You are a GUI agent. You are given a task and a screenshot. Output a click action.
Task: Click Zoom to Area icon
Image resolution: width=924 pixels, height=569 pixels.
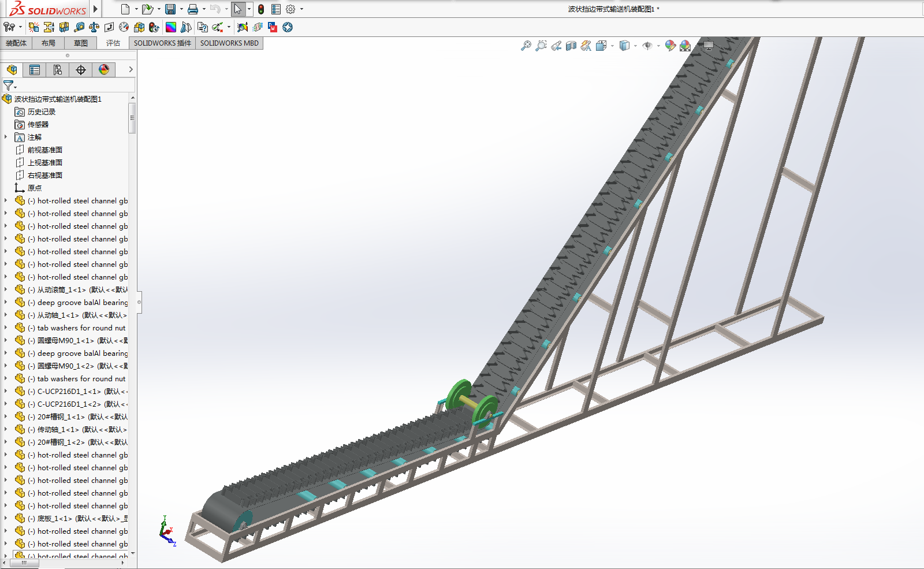tap(541, 46)
